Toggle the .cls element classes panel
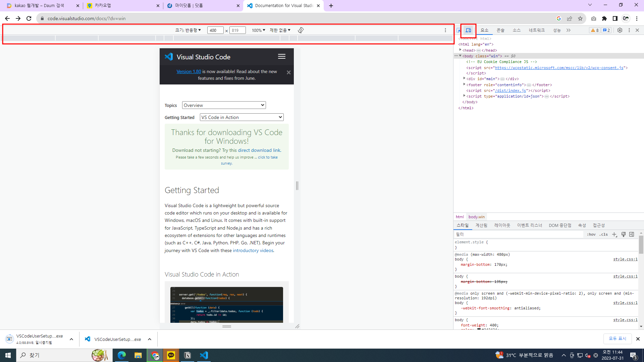644x362 pixels. (603, 234)
